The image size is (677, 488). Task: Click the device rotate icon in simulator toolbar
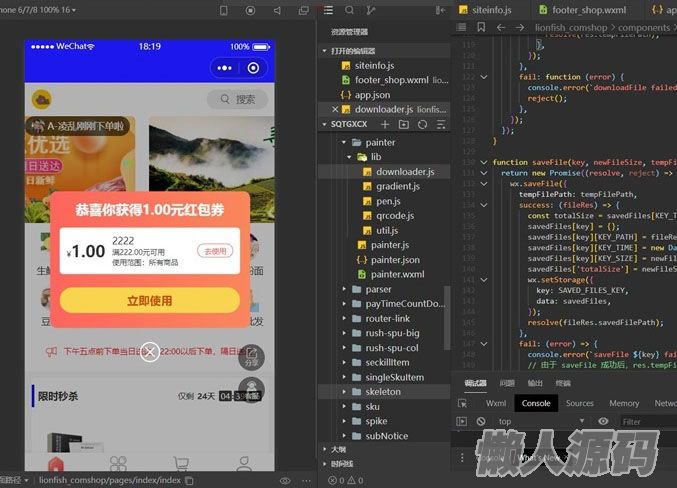pyautogui.click(x=224, y=10)
